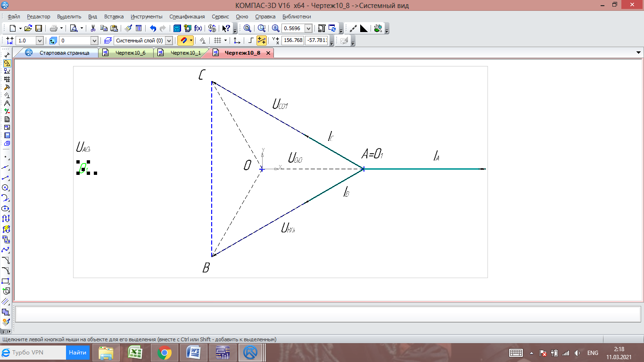Click the Save document icon
The image size is (644, 362).
point(39,28)
